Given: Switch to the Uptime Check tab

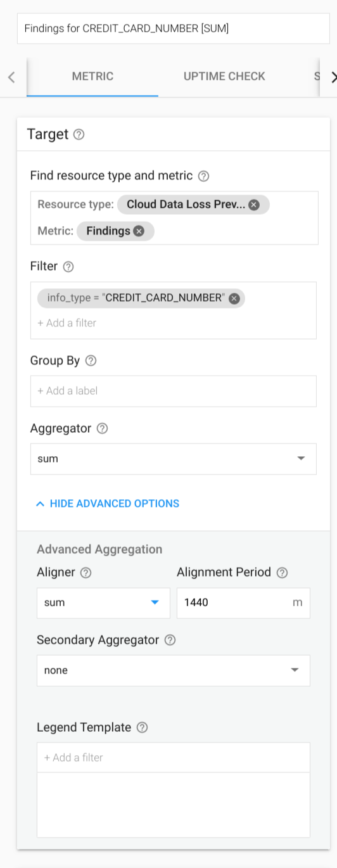Looking at the screenshot, I should click(224, 77).
